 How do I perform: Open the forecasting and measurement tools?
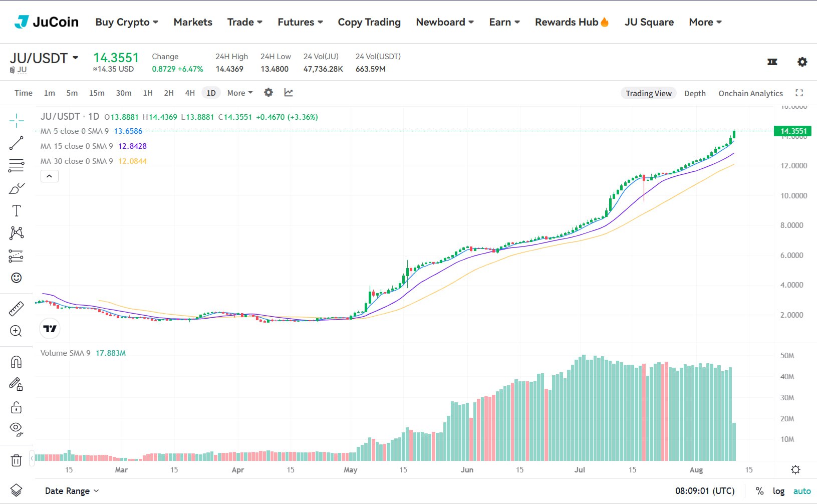pyautogui.click(x=17, y=256)
